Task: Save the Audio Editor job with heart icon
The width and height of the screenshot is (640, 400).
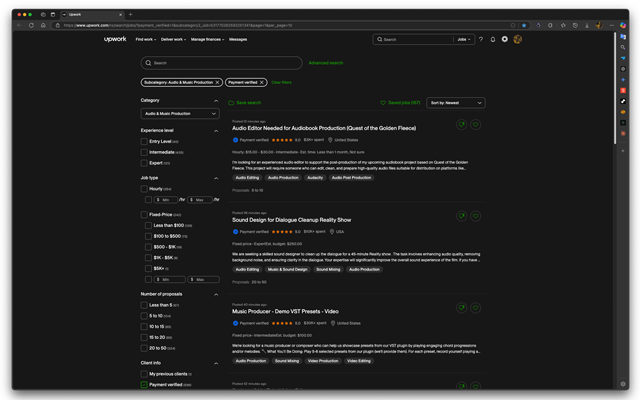Action: coord(476,125)
